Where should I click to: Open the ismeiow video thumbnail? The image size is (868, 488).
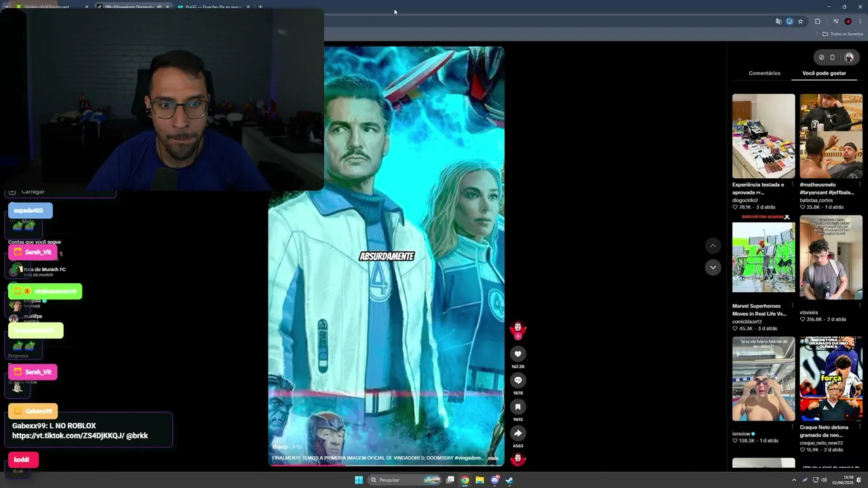point(764,379)
